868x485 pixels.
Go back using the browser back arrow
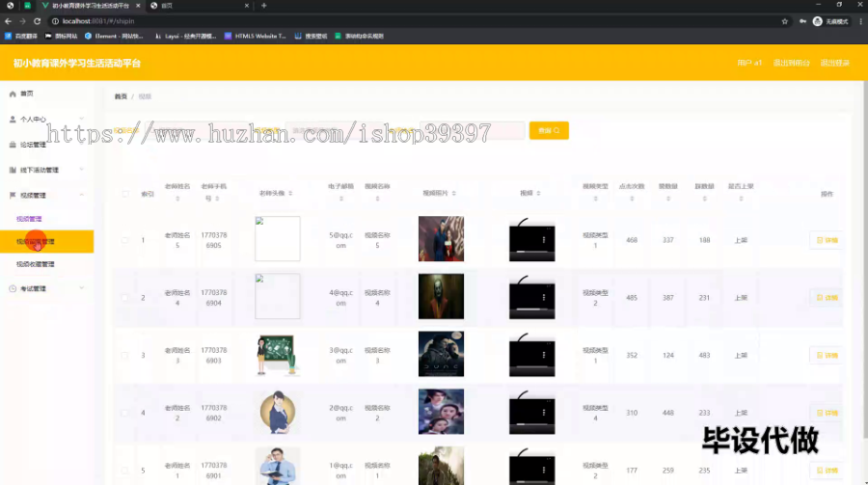pos(8,21)
